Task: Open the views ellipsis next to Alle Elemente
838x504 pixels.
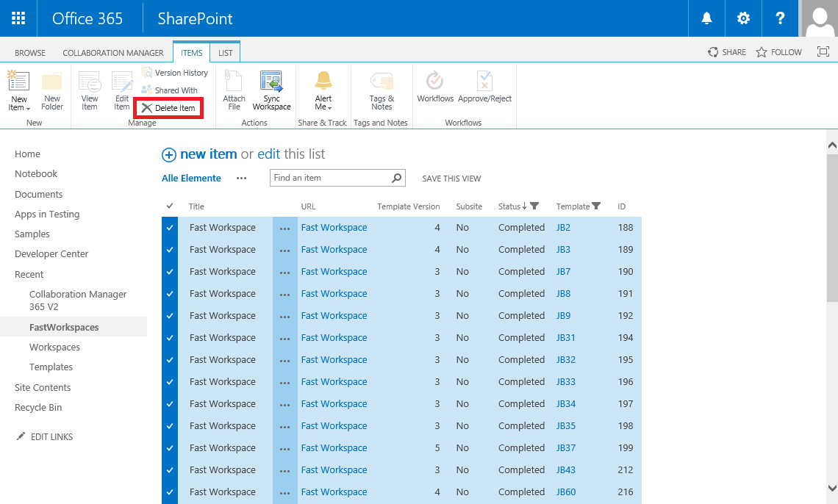Action: [x=242, y=179]
